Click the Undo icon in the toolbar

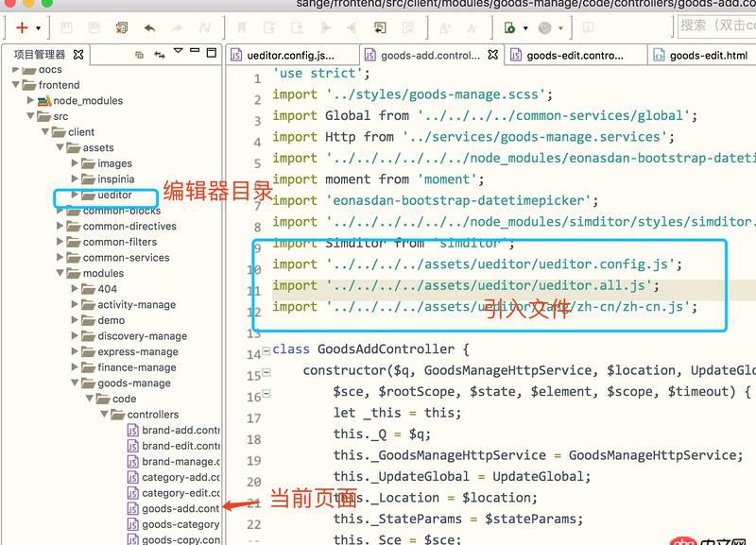(150, 29)
